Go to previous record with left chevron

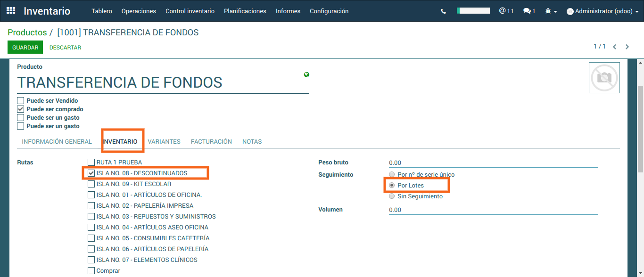(x=615, y=47)
